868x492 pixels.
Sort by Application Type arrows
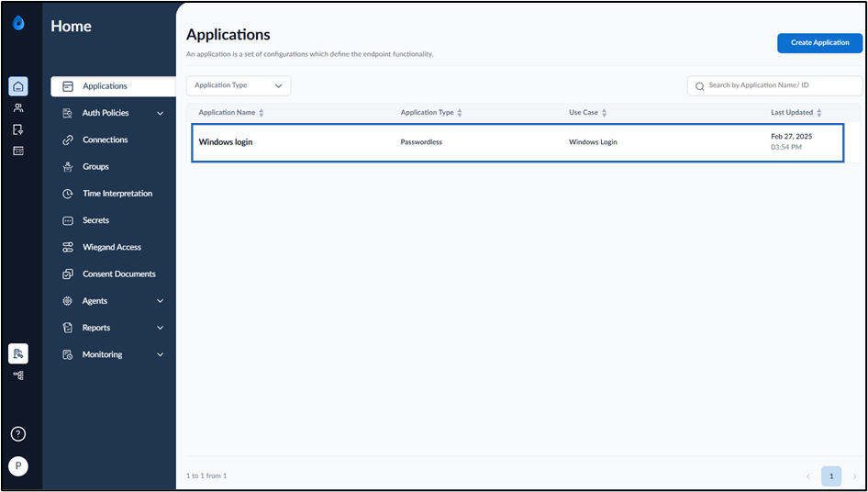[460, 113]
